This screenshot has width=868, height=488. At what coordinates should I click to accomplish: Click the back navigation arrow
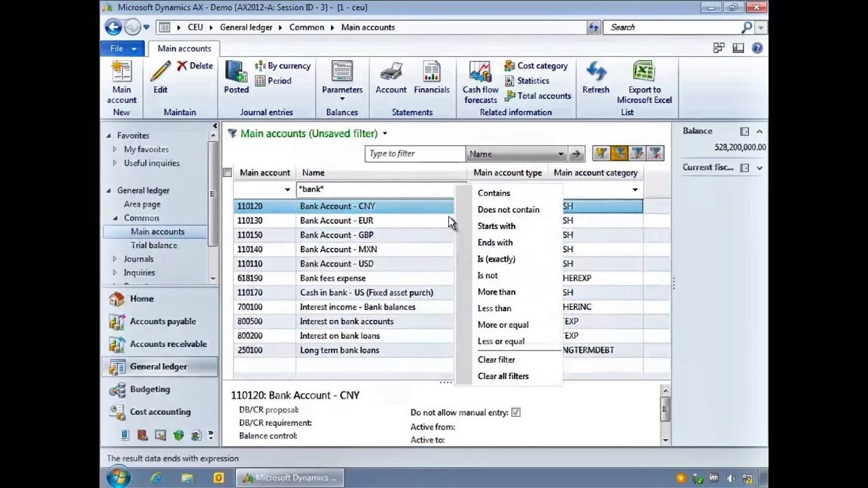click(113, 27)
